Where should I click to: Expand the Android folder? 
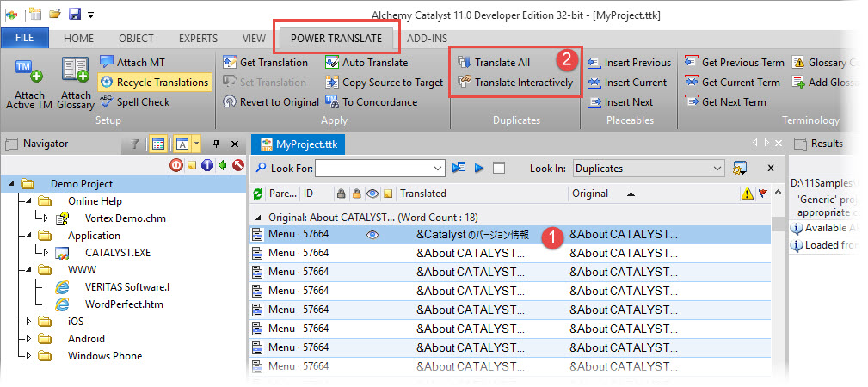[28, 339]
